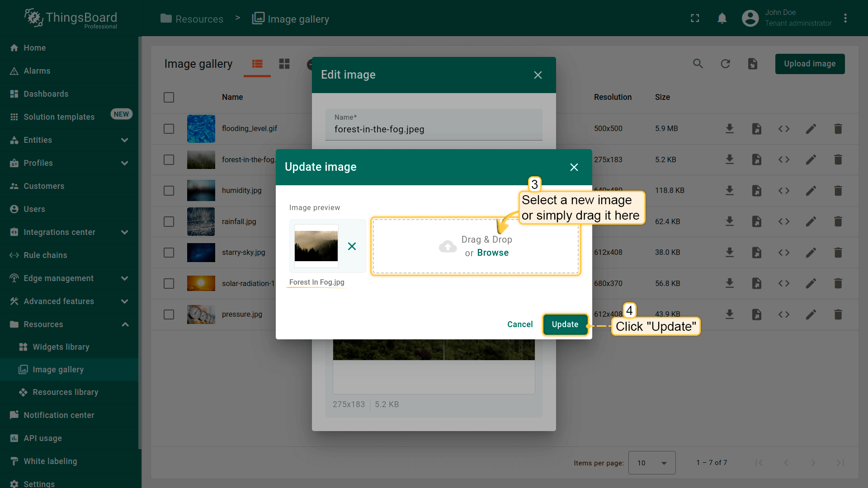The image size is (868, 488).
Task: Click Browse to select a file
Action: 493,253
